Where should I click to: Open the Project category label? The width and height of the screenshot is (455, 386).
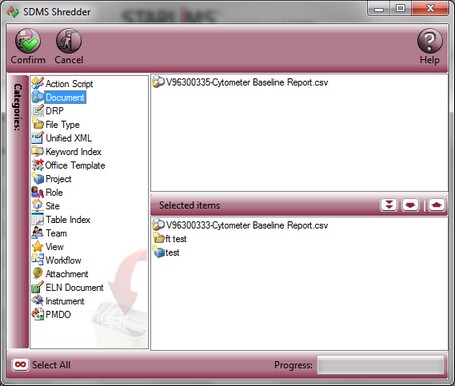[x=58, y=179]
